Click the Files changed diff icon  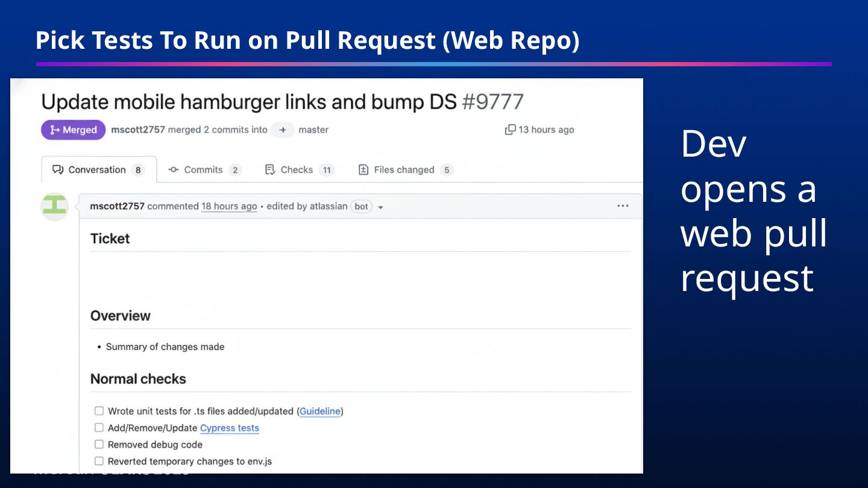(x=363, y=170)
